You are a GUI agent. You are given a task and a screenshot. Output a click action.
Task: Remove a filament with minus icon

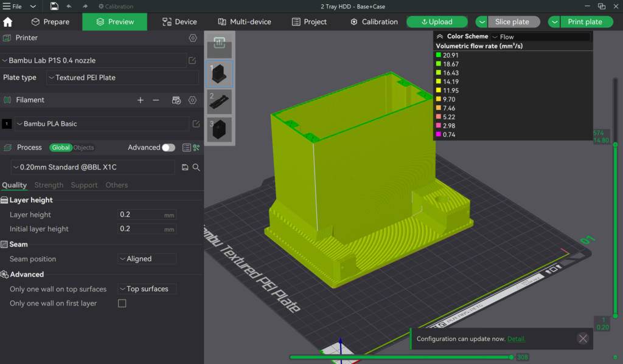(x=156, y=100)
